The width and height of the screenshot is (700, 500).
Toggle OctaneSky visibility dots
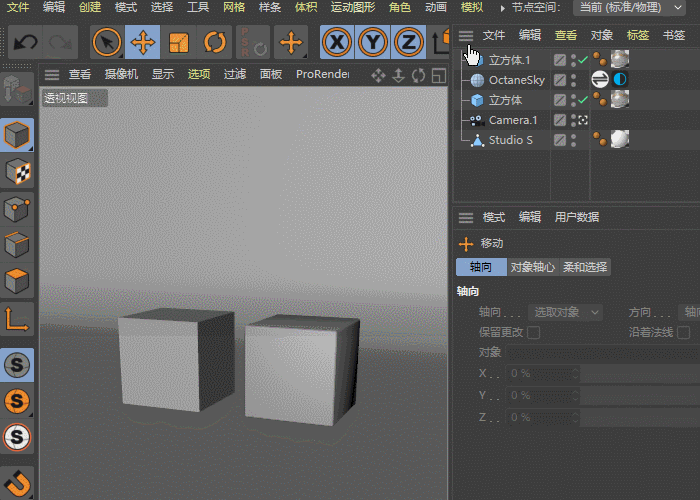(573, 80)
